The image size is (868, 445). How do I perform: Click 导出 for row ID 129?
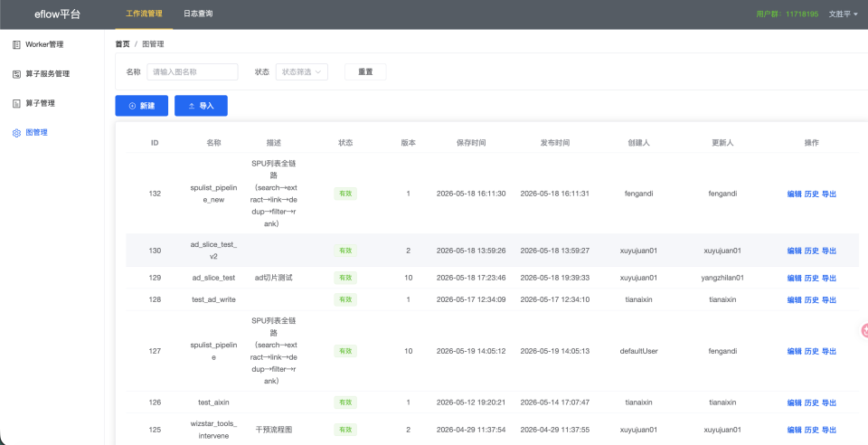(829, 278)
